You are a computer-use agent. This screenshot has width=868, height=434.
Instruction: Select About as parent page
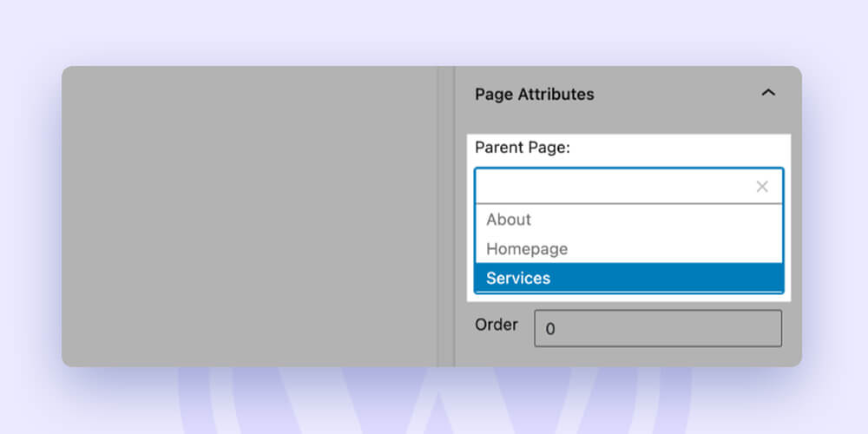(x=628, y=220)
